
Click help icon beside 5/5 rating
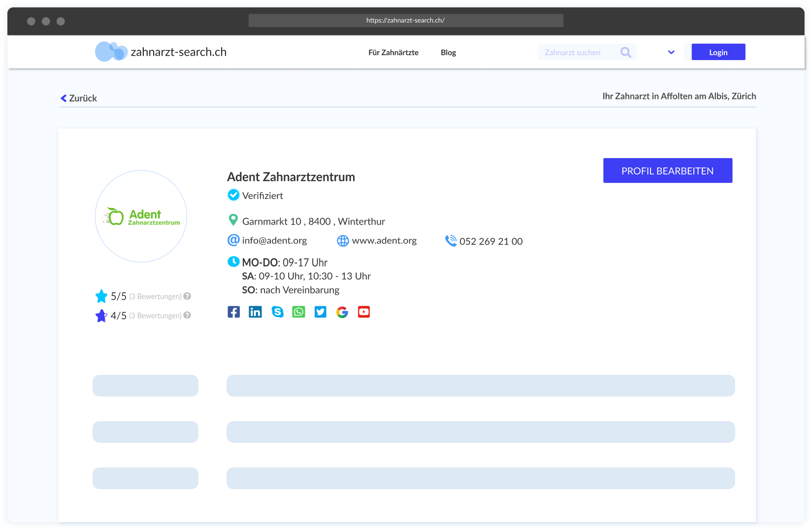pos(187,296)
